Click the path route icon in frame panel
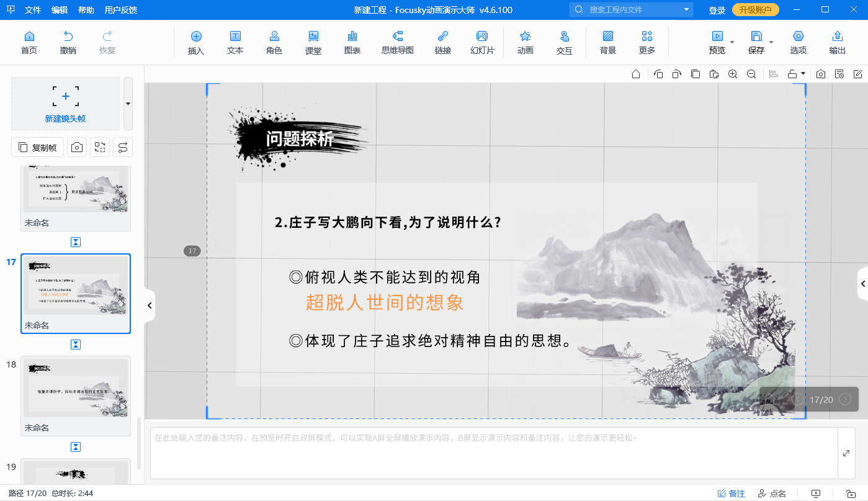This screenshot has width=868, height=501. click(x=123, y=147)
